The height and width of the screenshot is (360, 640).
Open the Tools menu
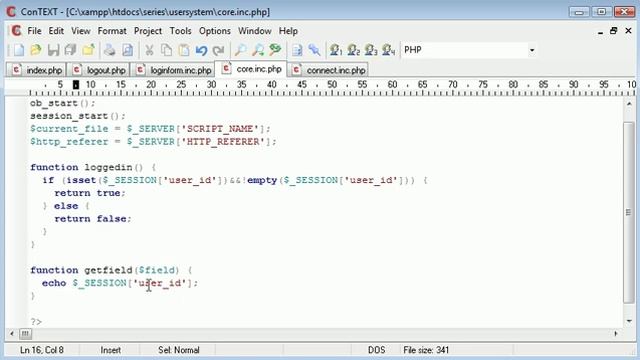[x=180, y=31]
